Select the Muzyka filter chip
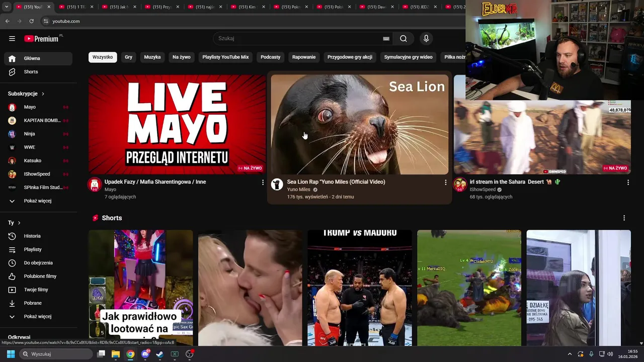 [152, 57]
